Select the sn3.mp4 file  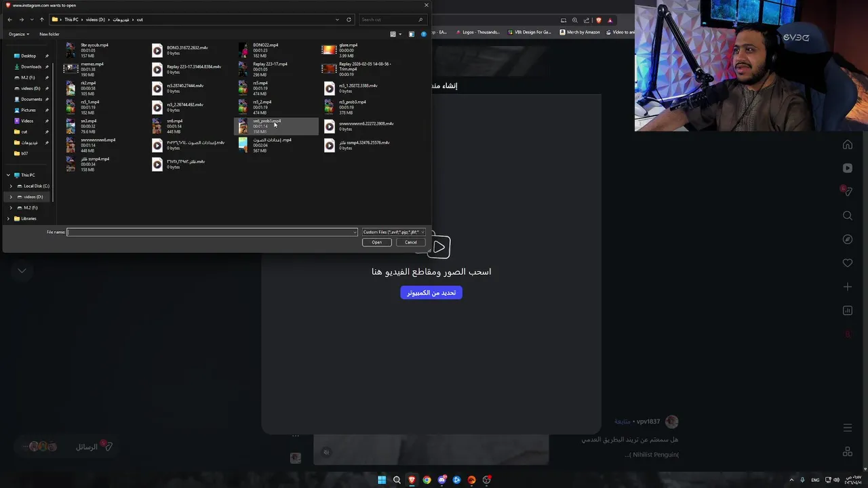(81, 126)
